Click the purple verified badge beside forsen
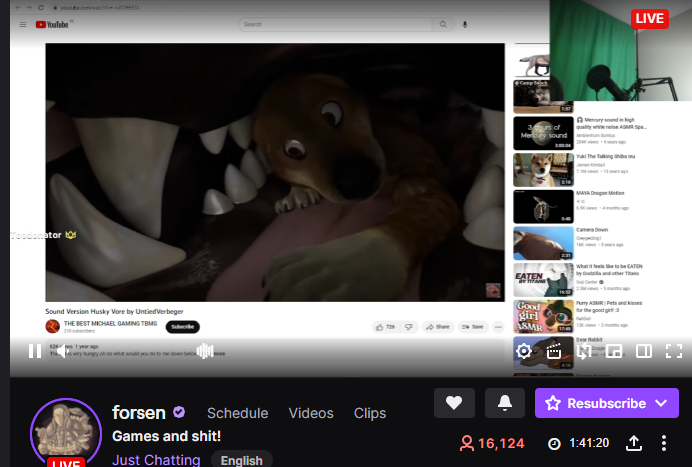The image size is (692, 467). pyautogui.click(x=179, y=412)
